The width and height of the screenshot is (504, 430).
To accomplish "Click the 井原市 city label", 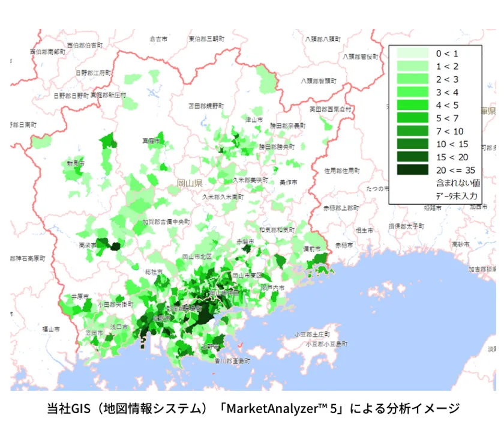I will [x=80, y=296].
